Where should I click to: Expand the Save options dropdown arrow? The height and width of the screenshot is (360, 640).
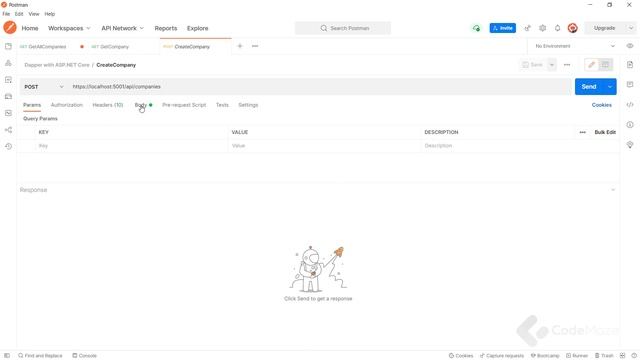551,65
